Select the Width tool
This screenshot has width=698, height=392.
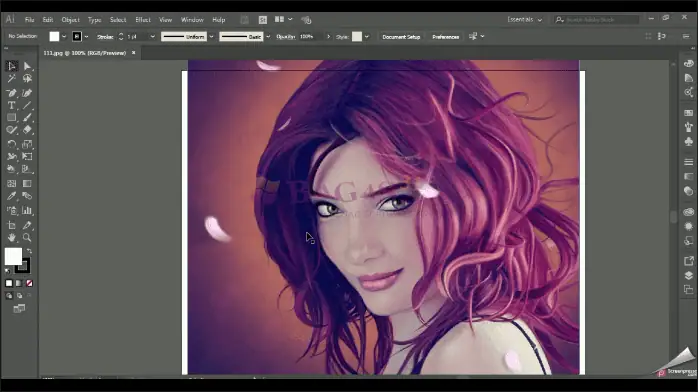12,157
